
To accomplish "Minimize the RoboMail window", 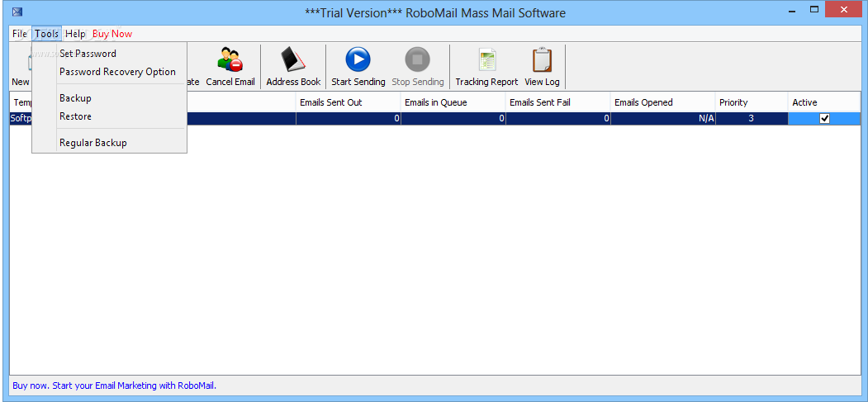I will pos(792,9).
